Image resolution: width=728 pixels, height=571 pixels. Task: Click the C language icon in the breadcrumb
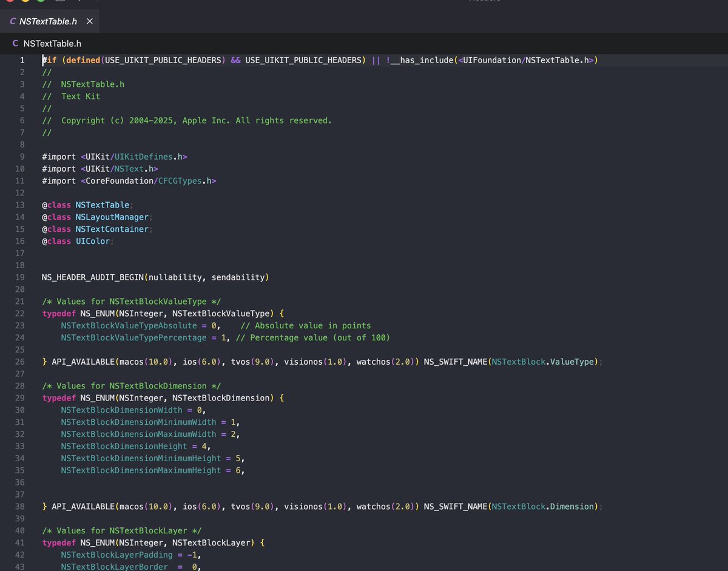[15, 44]
